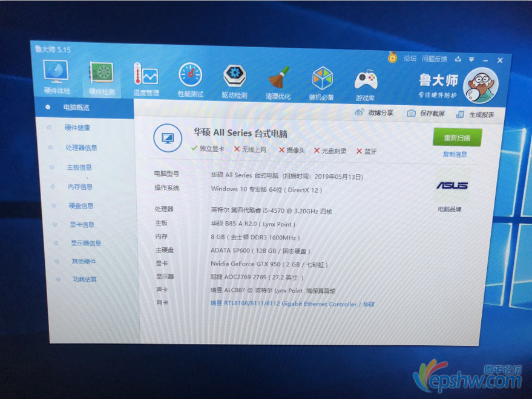Open 游戏库 game library controller icon
The height and width of the screenshot is (399, 532).
pyautogui.click(x=366, y=85)
